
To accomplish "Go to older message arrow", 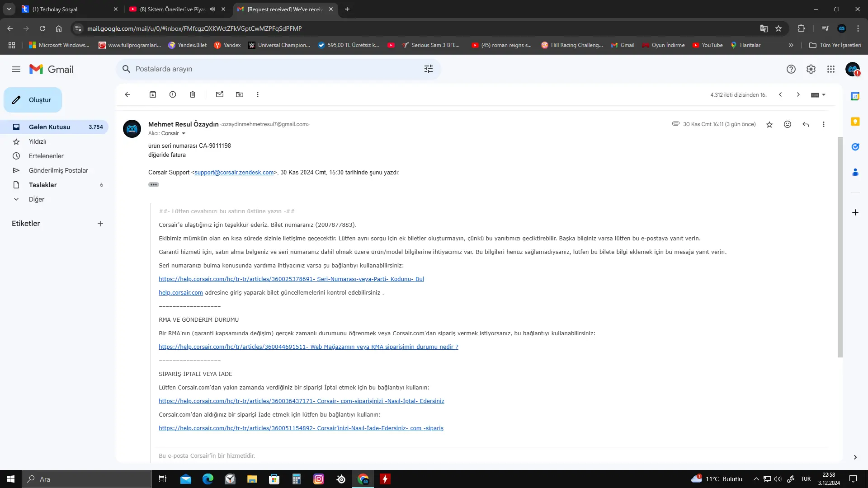I will (x=798, y=94).
